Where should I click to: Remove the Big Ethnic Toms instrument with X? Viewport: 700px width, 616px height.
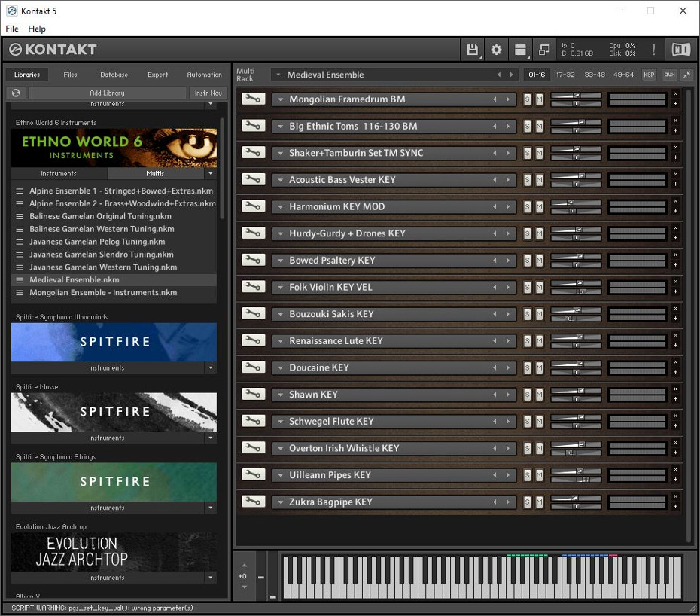[675, 120]
